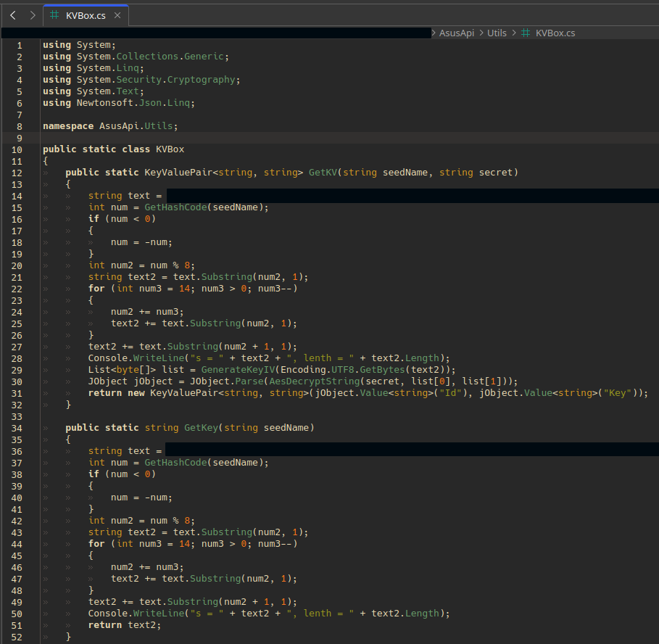
Task: Click 'Console' on line 28
Action: (x=107, y=358)
